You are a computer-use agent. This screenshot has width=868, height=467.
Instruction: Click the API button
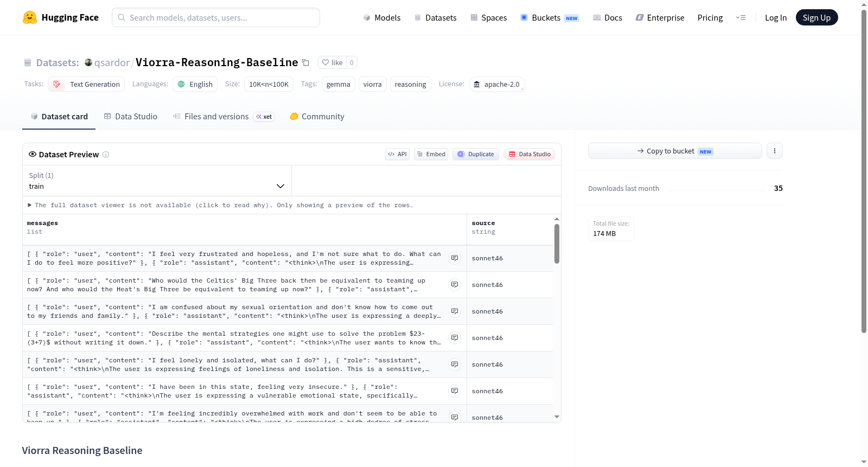397,154
